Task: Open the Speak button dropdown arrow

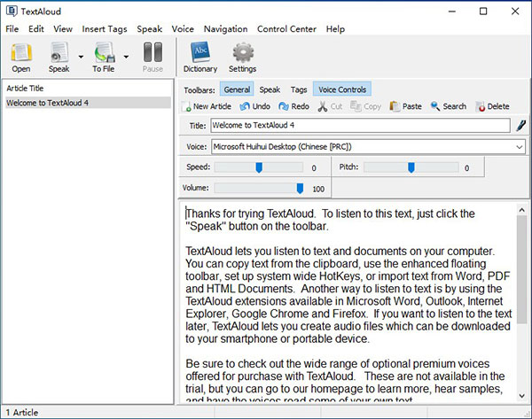Action: (82, 58)
